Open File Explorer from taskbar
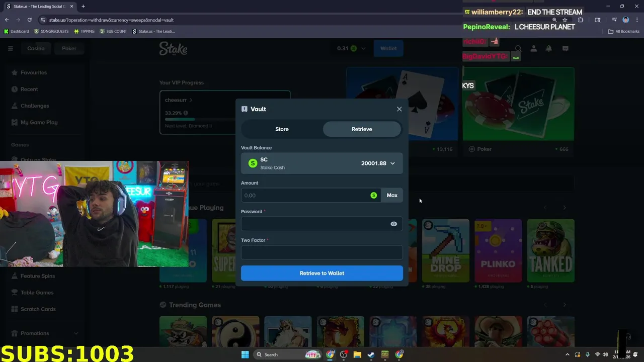This screenshot has width=644, height=362. 357,354
